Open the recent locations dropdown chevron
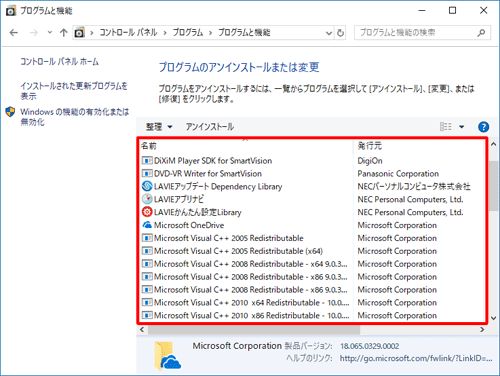The image size is (500, 376). point(50,32)
